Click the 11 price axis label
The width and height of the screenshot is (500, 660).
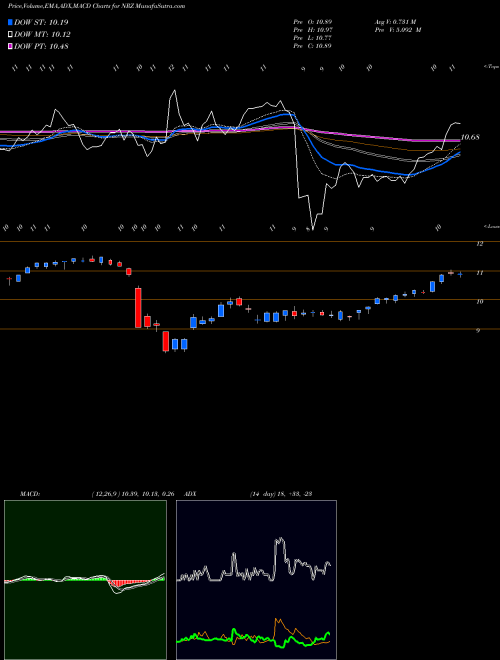tap(479, 273)
